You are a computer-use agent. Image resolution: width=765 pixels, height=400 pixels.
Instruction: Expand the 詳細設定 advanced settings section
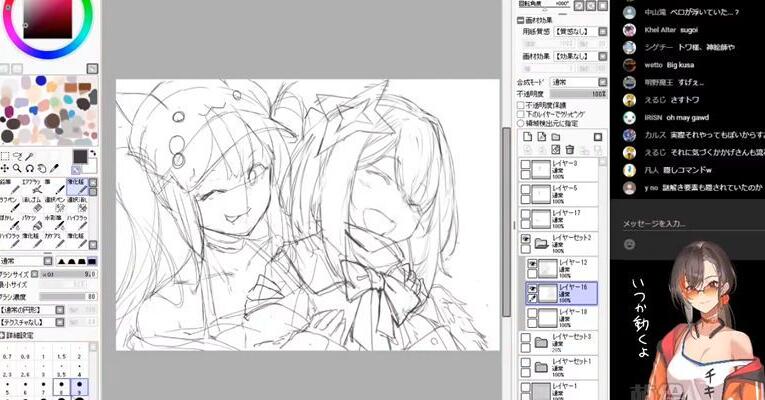click(x=17, y=335)
